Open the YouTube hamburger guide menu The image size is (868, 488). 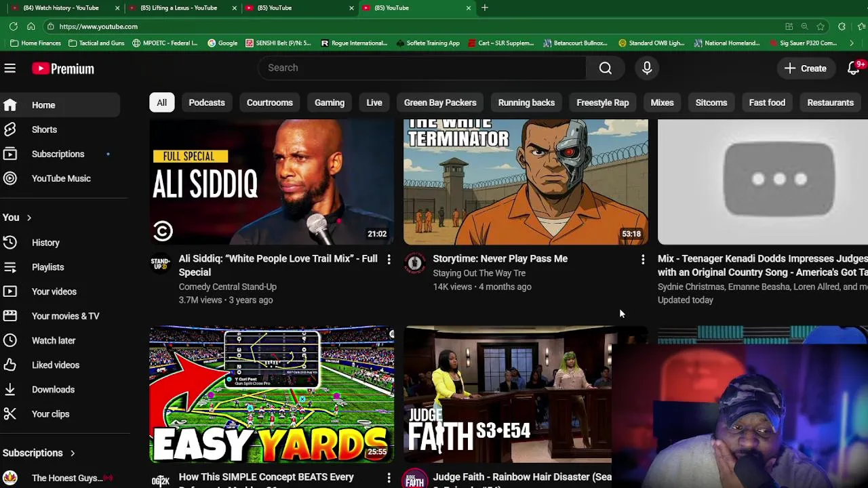(9, 68)
